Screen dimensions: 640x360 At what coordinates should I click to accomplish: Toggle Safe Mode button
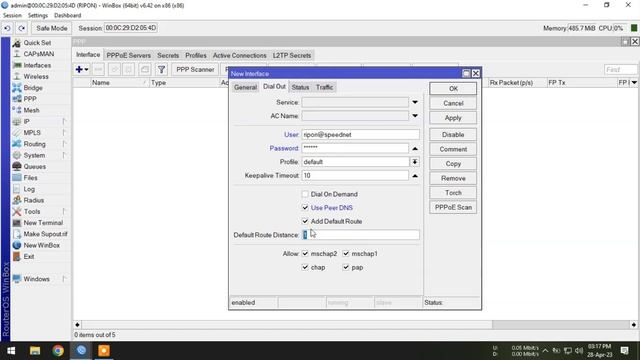51,28
